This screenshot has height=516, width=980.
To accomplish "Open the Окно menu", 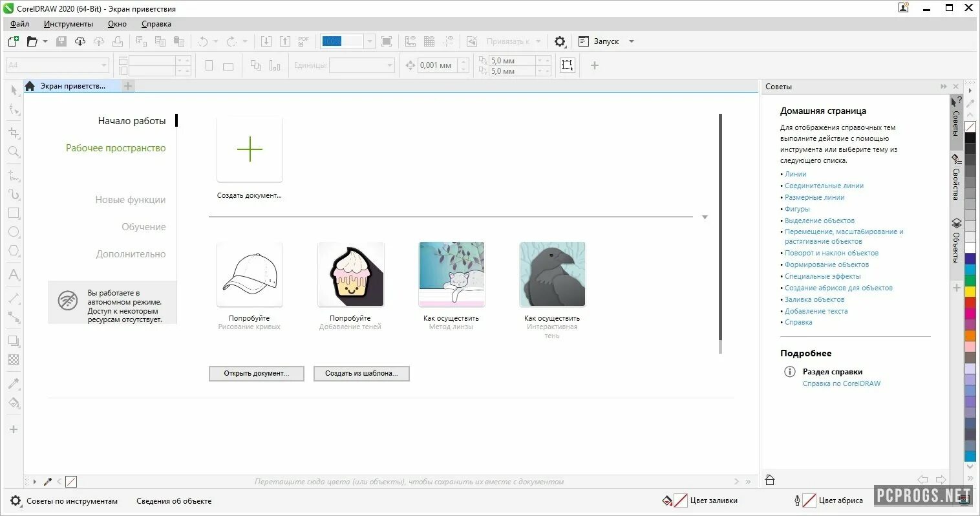I will pyautogui.click(x=117, y=24).
